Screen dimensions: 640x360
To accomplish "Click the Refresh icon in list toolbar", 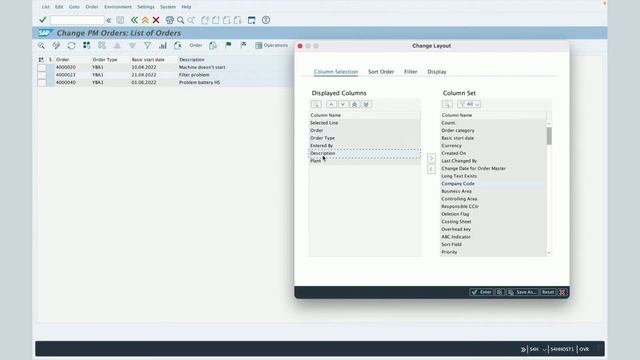I will (x=71, y=45).
